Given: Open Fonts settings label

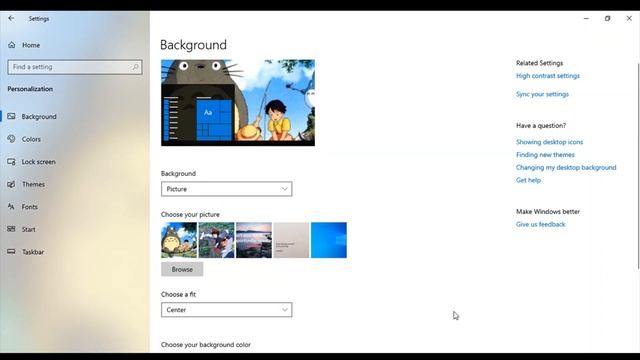Looking at the screenshot, I should click(x=30, y=207).
